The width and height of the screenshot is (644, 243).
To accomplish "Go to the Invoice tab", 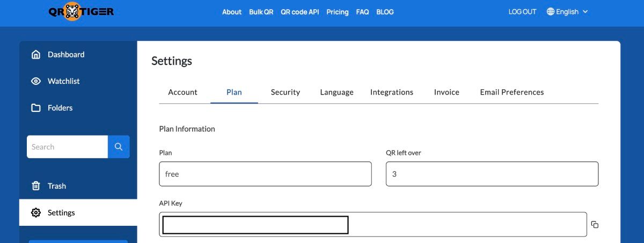I will [447, 92].
